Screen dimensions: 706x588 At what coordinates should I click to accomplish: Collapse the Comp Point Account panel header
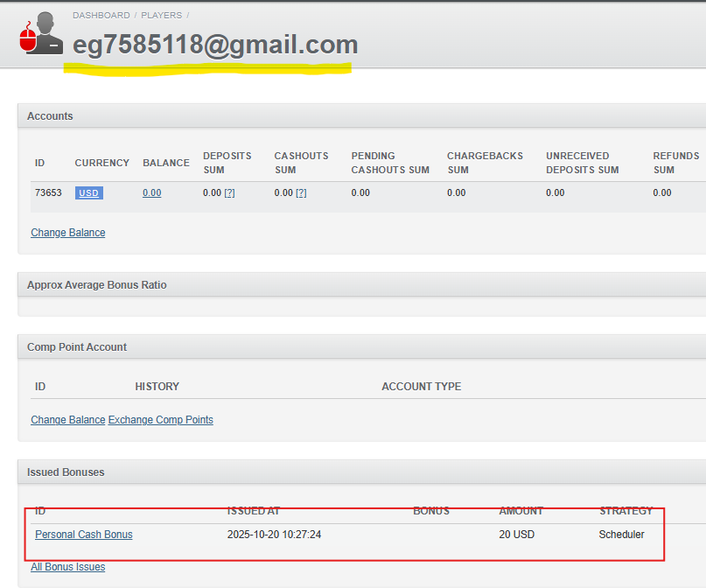(x=77, y=347)
